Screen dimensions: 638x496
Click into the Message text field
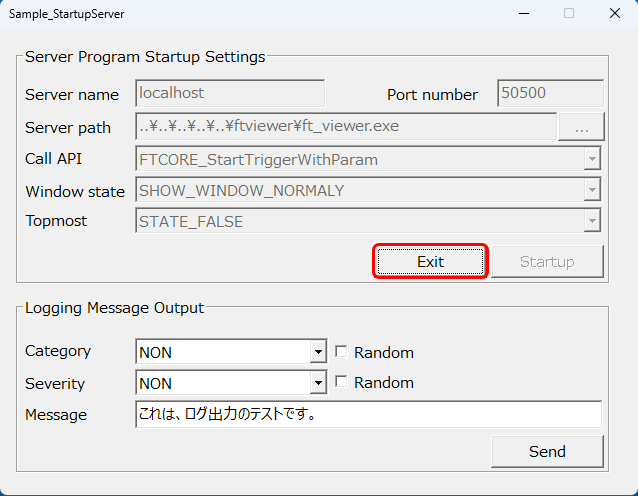(x=368, y=415)
